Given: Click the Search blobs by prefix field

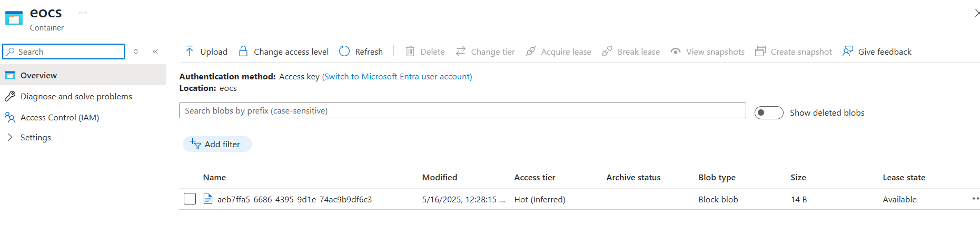Looking at the screenshot, I should point(462,110).
